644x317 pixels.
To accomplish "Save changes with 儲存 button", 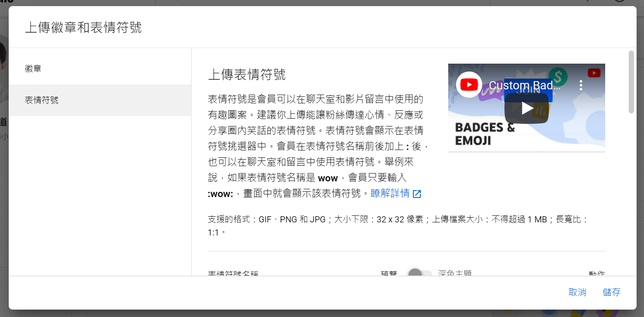I will point(611,293).
